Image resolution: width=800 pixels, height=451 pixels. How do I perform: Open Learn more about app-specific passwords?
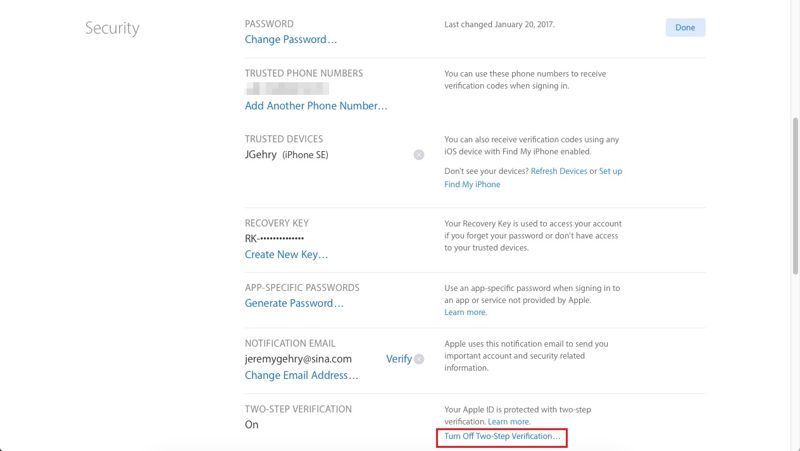pos(467,313)
